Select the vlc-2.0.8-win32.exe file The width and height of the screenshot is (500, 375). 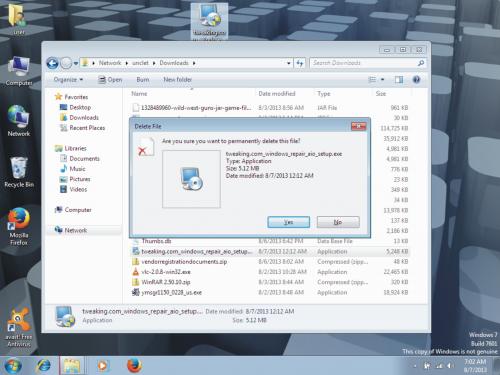[x=166, y=272]
